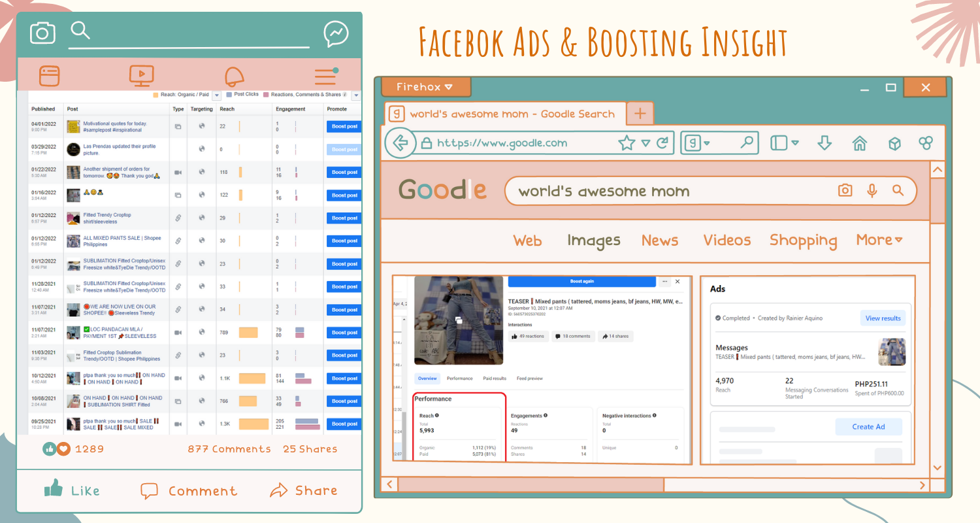Expand the Reactions, Comments & Shares legend dropdown

pyautogui.click(x=356, y=95)
